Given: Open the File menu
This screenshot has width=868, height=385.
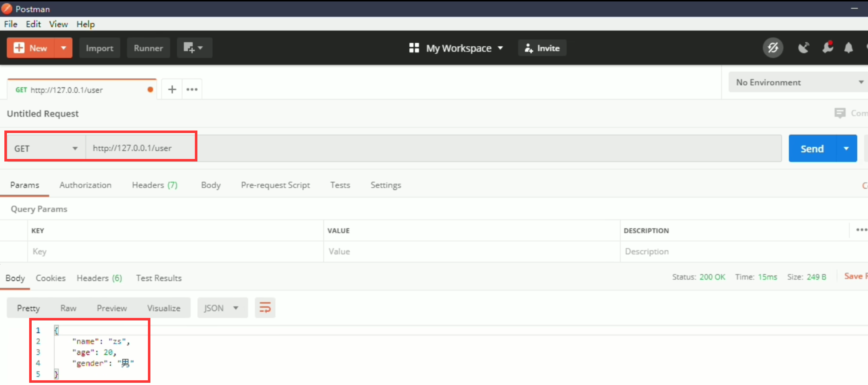Looking at the screenshot, I should pyautogui.click(x=11, y=24).
